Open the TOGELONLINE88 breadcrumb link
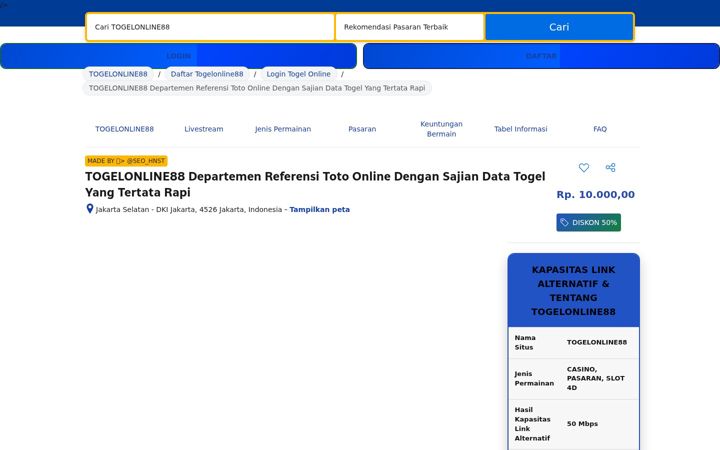Image resolution: width=720 pixels, height=450 pixels. (118, 74)
